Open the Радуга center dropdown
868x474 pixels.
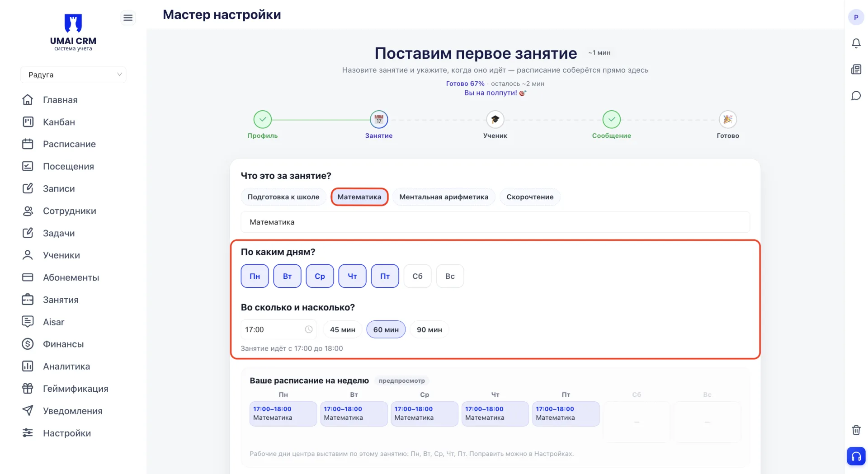(x=73, y=75)
